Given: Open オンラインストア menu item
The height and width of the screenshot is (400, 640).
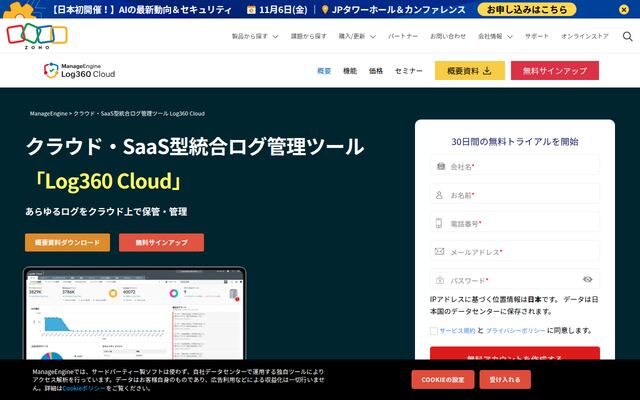Looking at the screenshot, I should tap(584, 36).
